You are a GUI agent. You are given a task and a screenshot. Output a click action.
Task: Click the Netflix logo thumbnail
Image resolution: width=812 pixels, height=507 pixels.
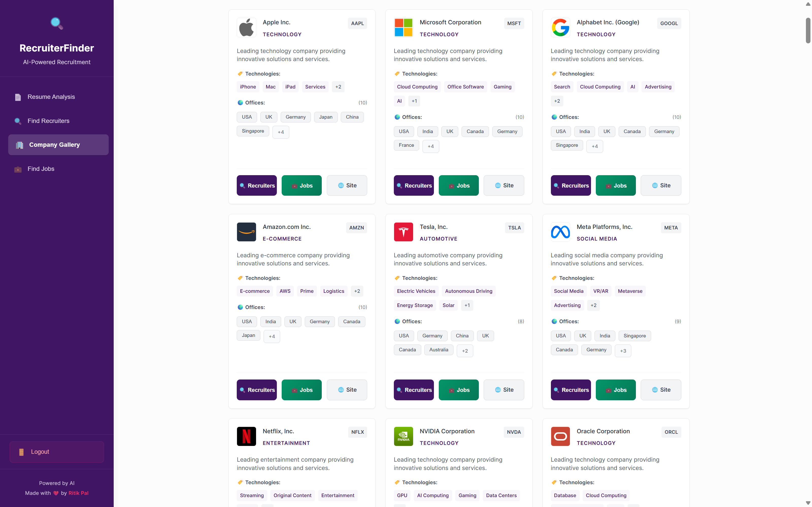(246, 436)
